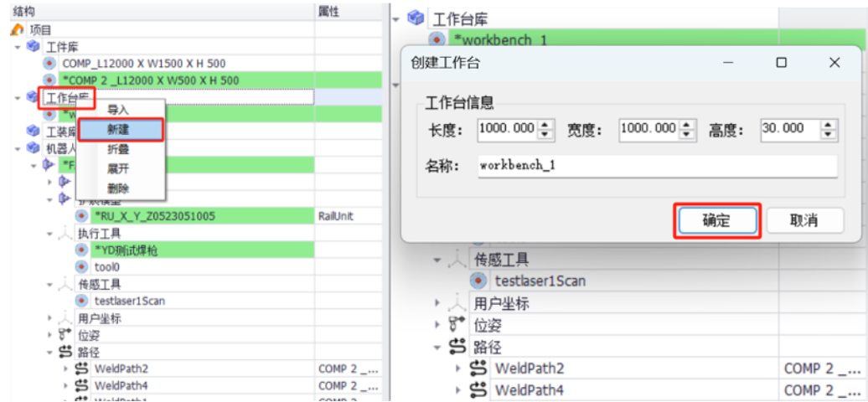Click the YD测试焊枪 tool icon
Viewport: 868px width, 402px height.
tap(81, 250)
